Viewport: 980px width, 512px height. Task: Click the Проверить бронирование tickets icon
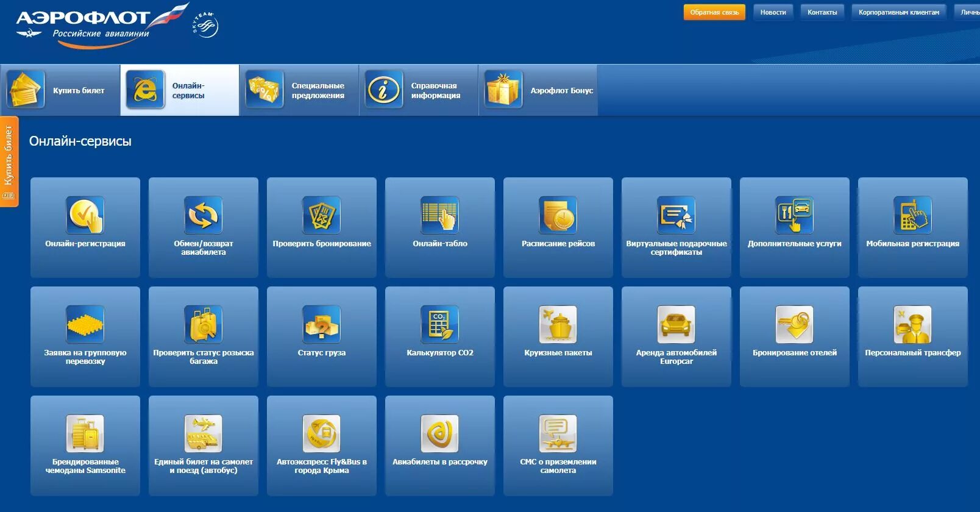(x=322, y=215)
